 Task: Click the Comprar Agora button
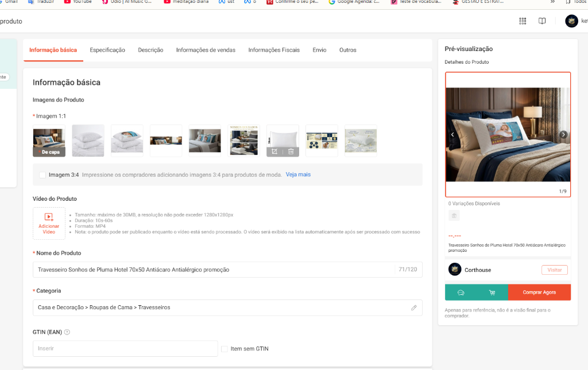click(x=539, y=293)
